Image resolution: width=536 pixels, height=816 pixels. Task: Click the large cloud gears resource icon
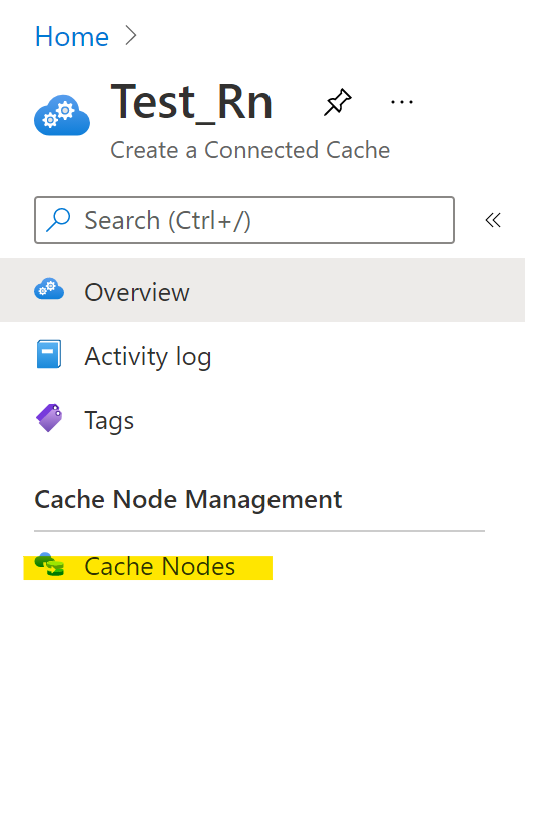click(x=62, y=116)
